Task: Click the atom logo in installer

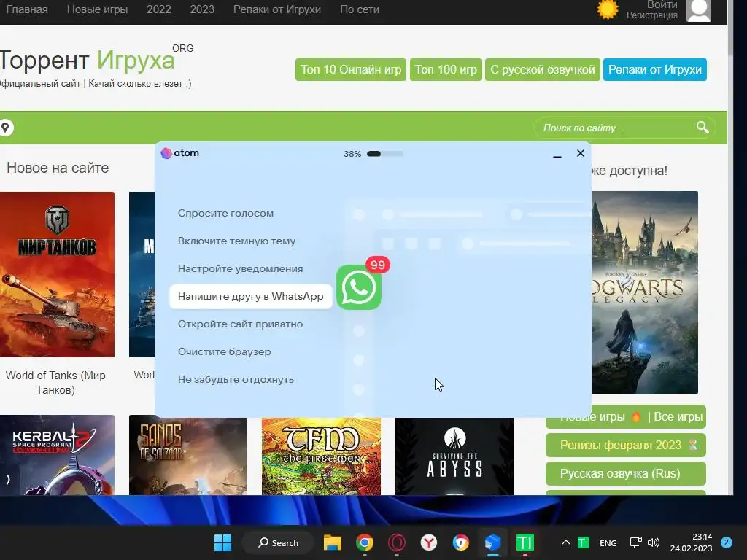Action: click(179, 153)
